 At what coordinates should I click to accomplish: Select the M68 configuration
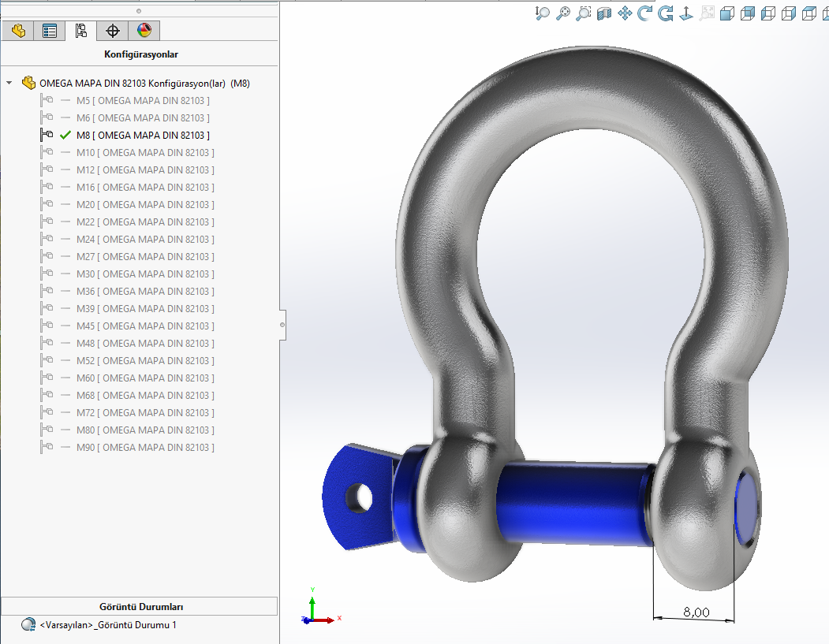[145, 396]
